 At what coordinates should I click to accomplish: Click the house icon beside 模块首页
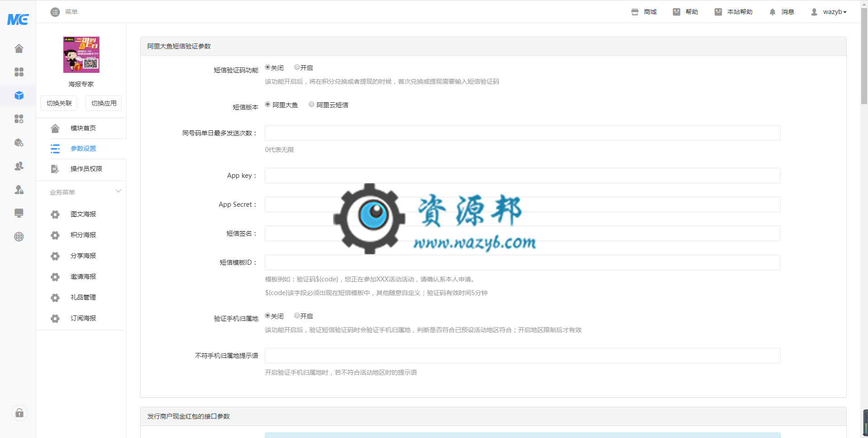tap(55, 129)
